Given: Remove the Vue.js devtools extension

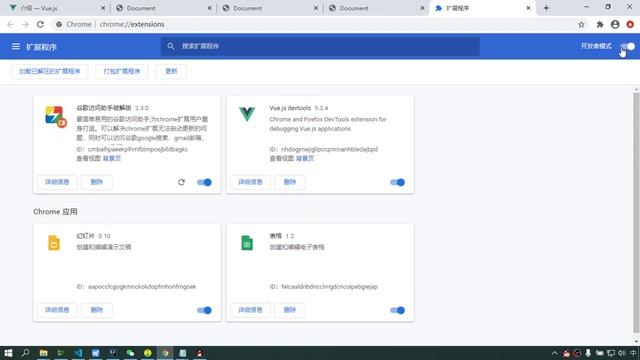Looking at the screenshot, I should [x=289, y=182].
